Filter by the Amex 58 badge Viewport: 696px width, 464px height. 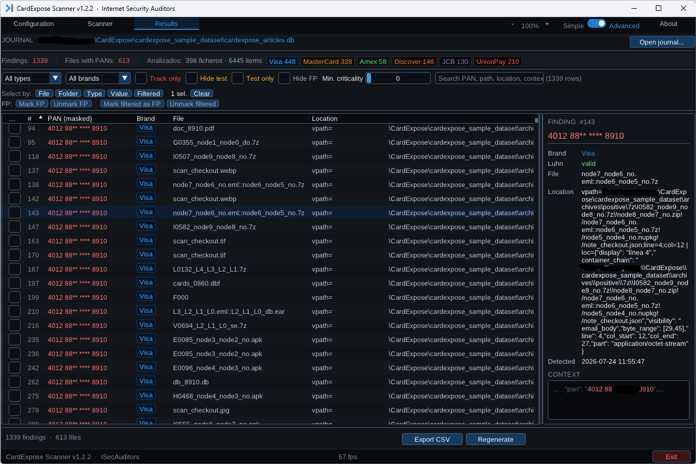372,62
